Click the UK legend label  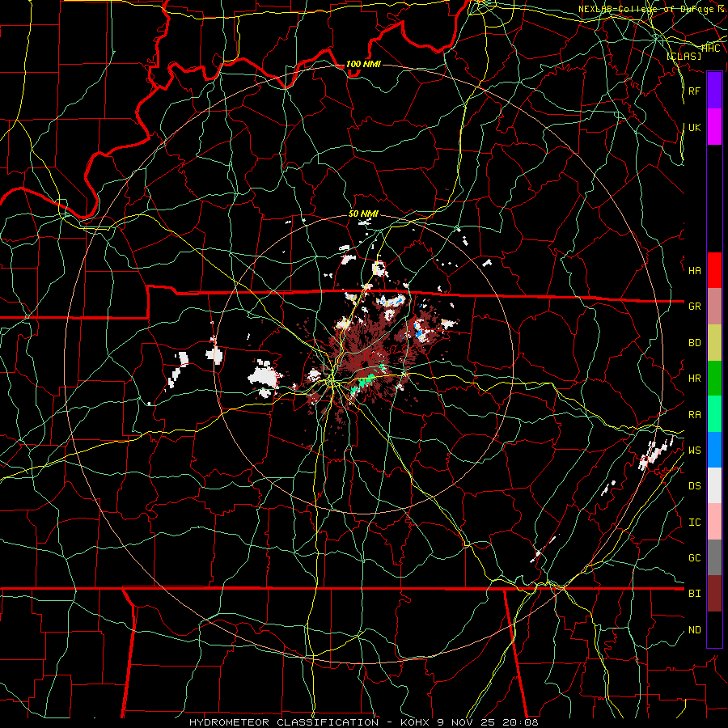[694, 127]
